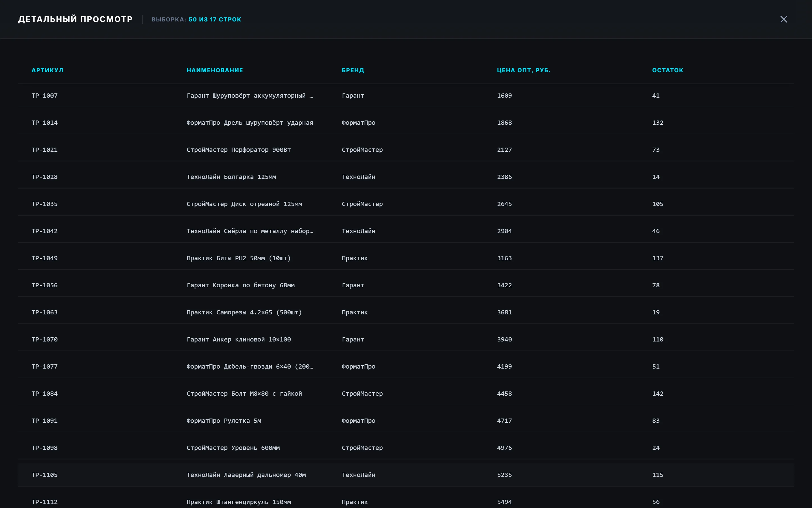Select article TP-1077
Screen dimensions: 812x508
(x=45, y=367)
